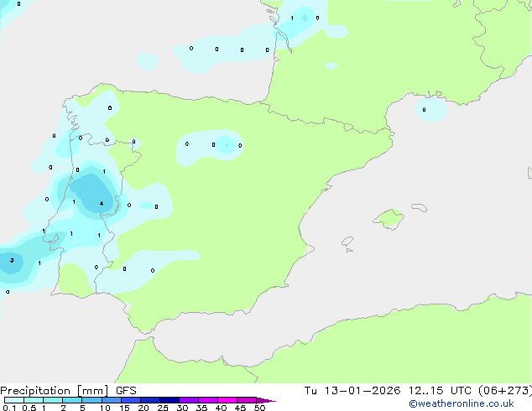Click the legend label '35'
532x411 pixels.
click(201, 408)
